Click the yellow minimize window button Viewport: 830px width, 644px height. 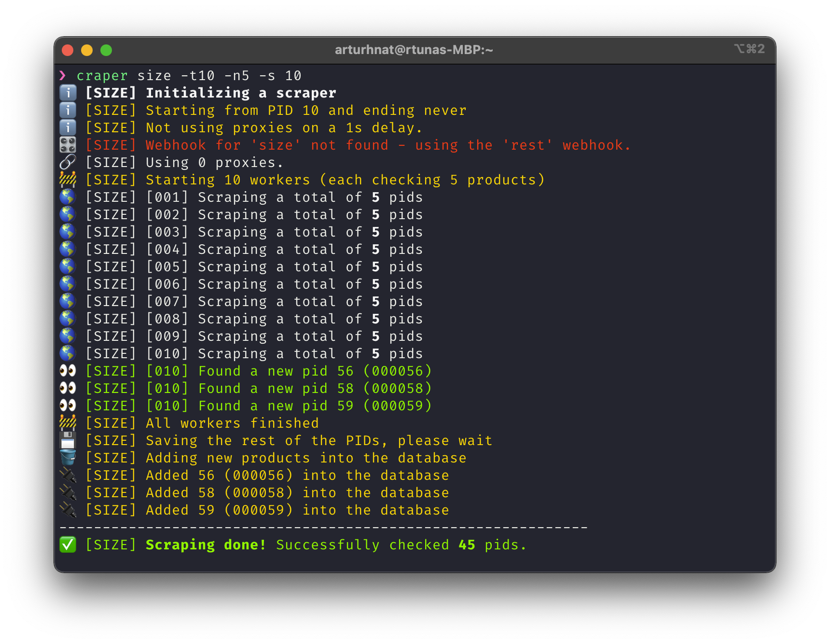tap(87, 50)
